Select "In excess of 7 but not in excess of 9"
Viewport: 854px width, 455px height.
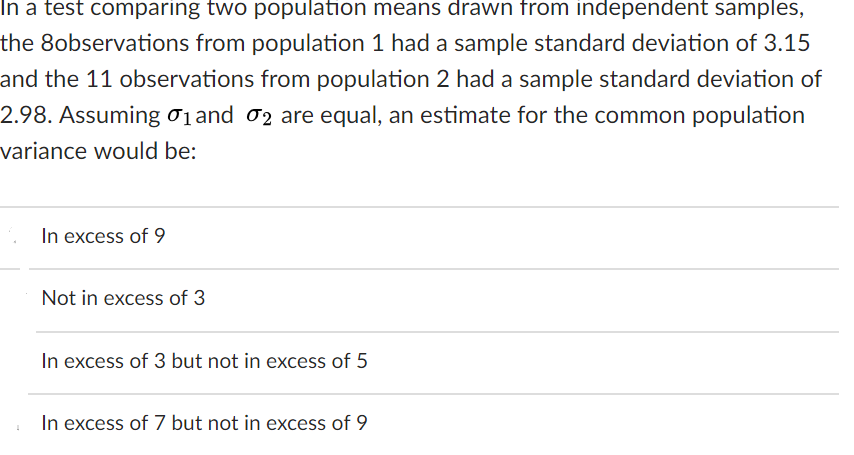[204, 423]
